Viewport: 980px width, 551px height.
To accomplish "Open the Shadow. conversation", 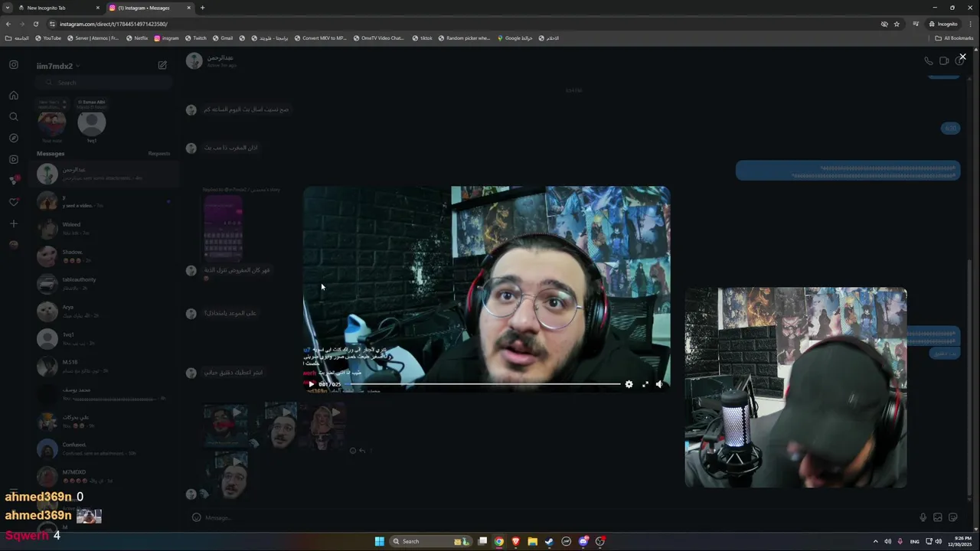I will [103, 256].
